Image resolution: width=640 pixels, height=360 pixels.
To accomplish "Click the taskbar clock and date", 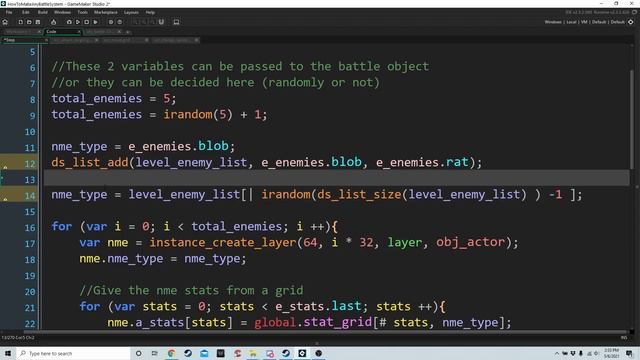I will [x=611, y=353].
